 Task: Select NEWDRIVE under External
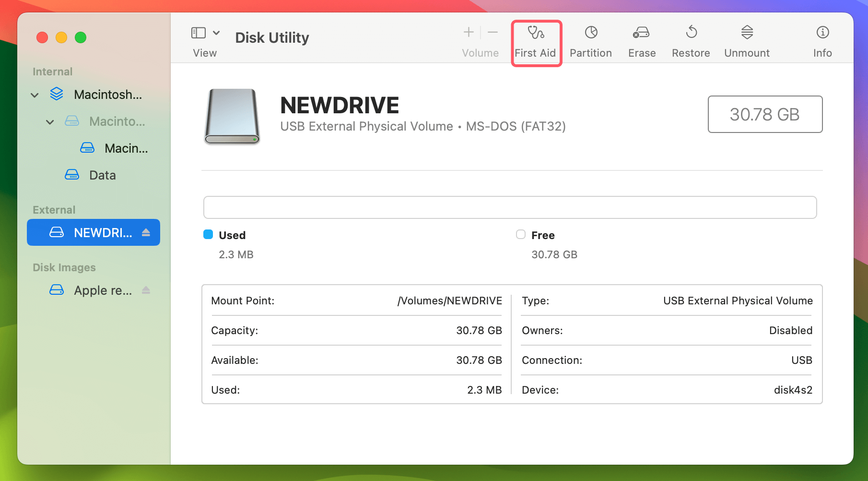pos(96,232)
